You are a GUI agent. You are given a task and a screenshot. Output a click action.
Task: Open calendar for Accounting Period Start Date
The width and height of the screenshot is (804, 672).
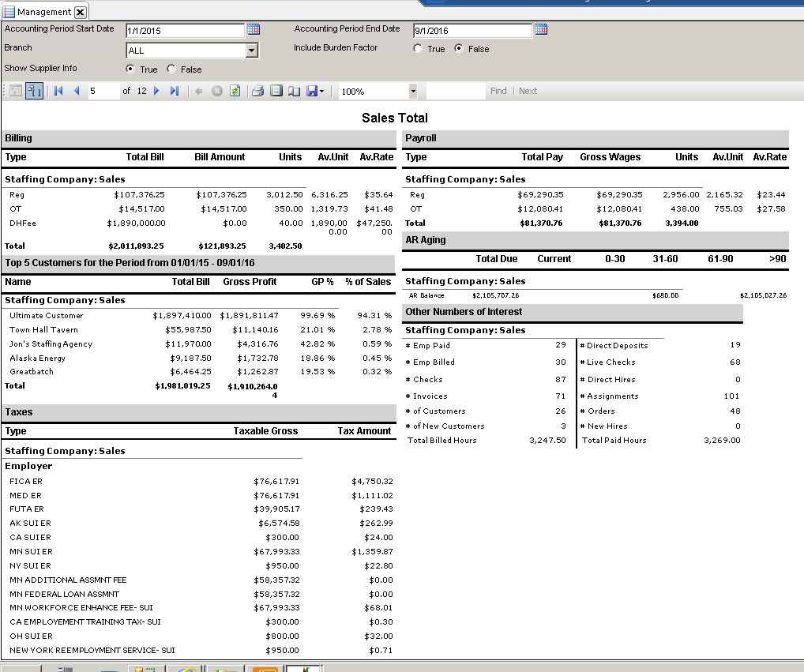253,30
